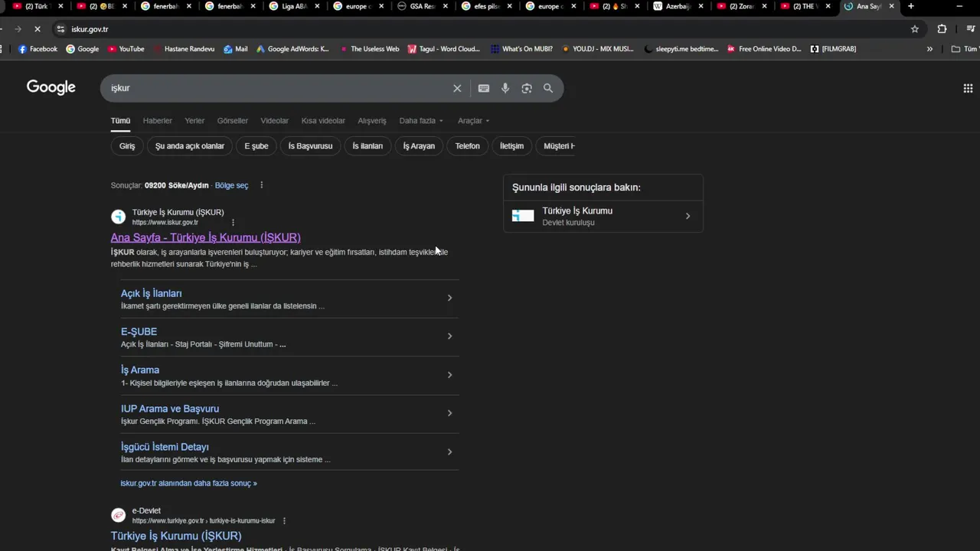Expand the E-ŞUBE sitelink chevron
Image resolution: width=980 pixels, height=551 pixels.
pyautogui.click(x=449, y=336)
